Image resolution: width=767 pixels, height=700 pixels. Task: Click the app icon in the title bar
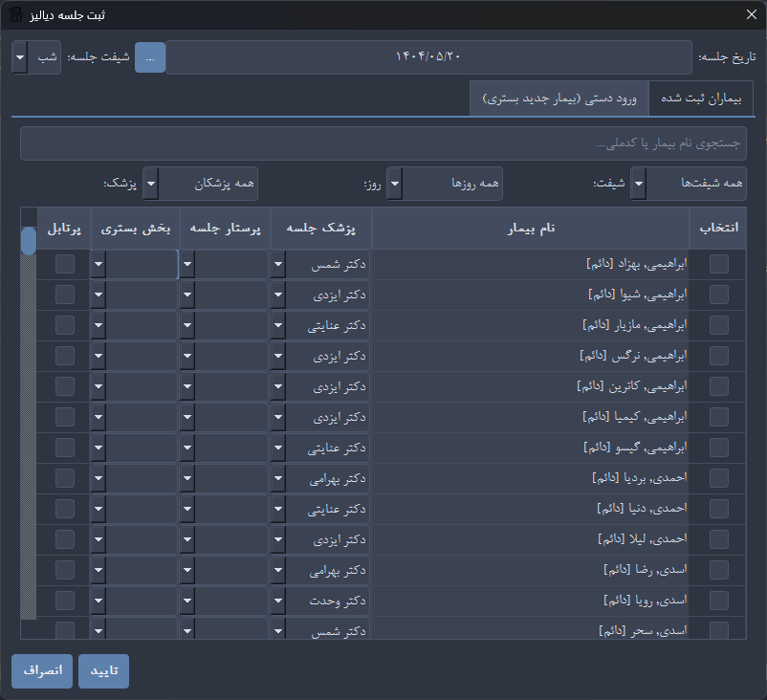[15, 14]
